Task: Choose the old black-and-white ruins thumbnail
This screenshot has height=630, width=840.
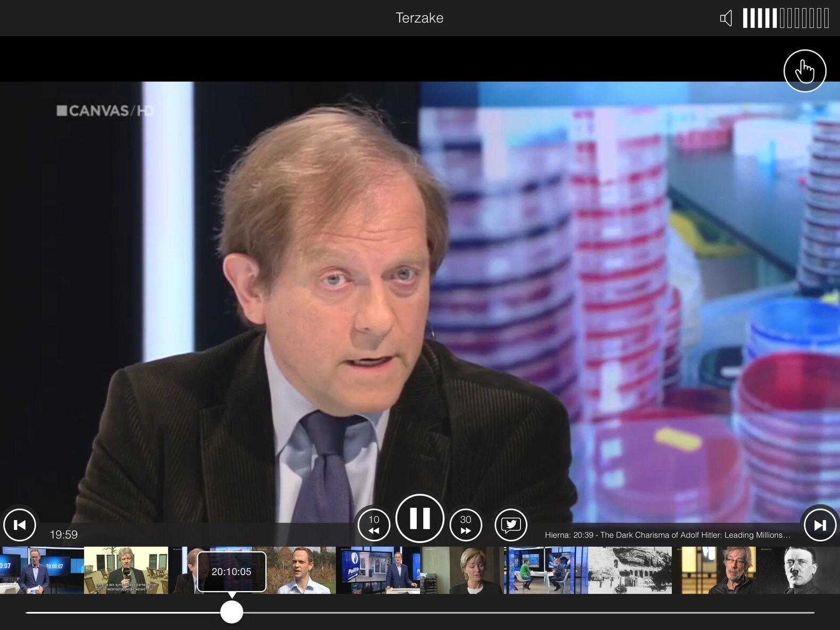Action: point(629,570)
